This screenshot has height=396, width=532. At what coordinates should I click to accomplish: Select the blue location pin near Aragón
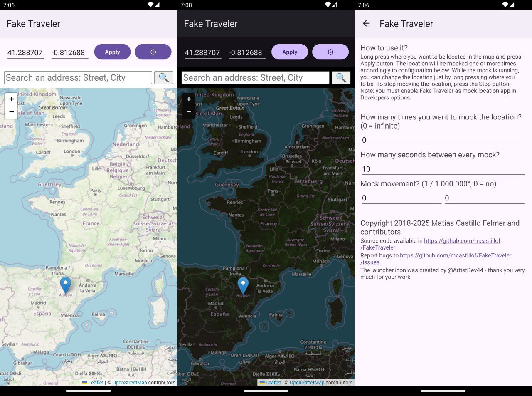coord(65,283)
